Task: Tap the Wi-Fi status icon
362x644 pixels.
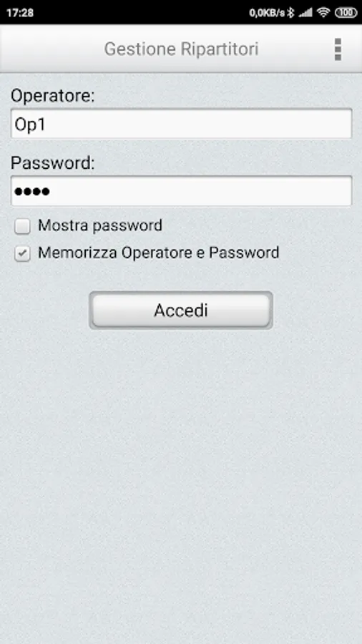Action: tap(323, 13)
